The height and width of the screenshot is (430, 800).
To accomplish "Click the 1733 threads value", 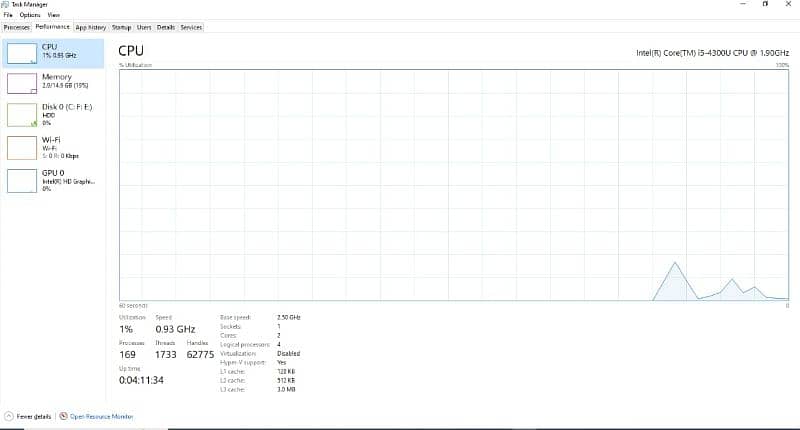I will tap(166, 355).
